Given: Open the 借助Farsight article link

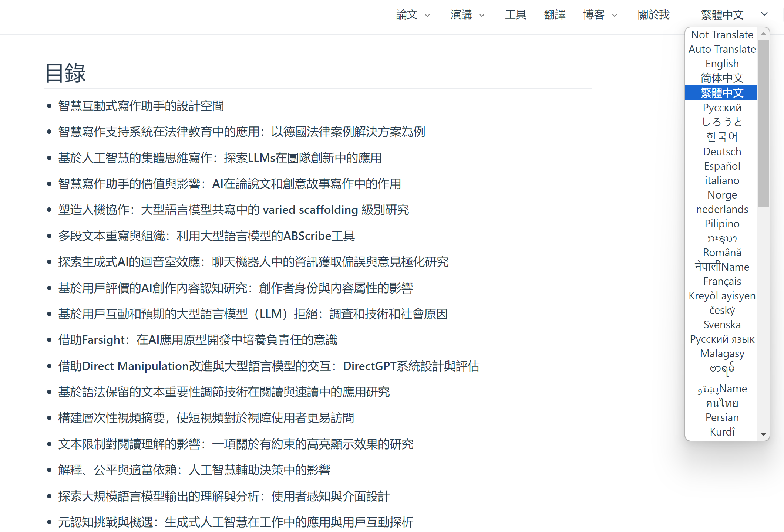Looking at the screenshot, I should [x=198, y=340].
